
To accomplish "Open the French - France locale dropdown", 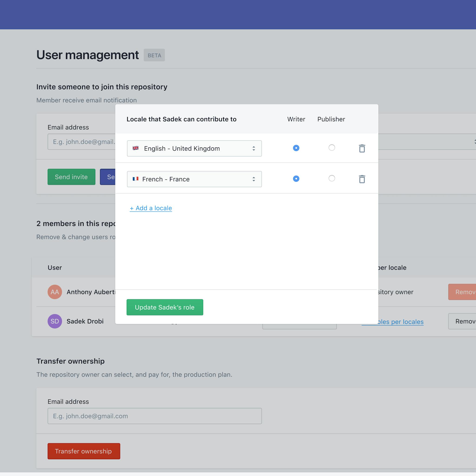I will [194, 179].
